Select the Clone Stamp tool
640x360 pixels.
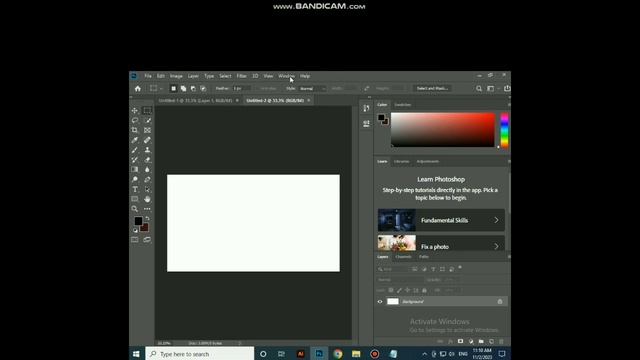click(x=147, y=150)
